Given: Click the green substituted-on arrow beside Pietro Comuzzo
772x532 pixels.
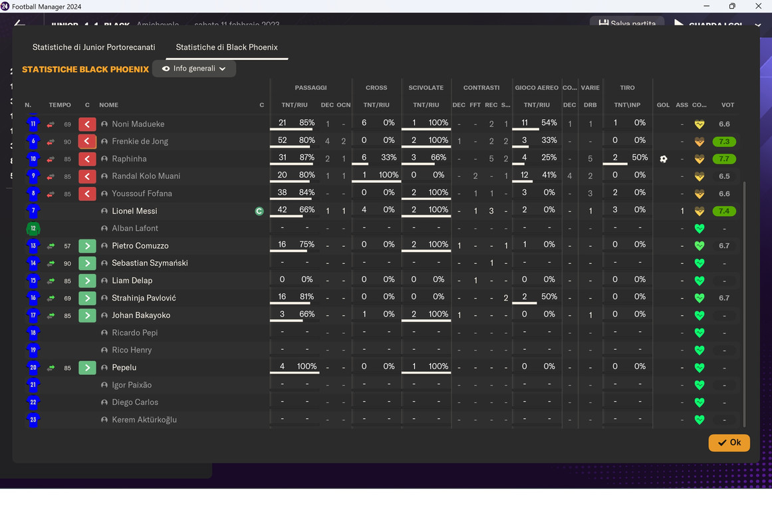Looking at the screenshot, I should click(87, 246).
